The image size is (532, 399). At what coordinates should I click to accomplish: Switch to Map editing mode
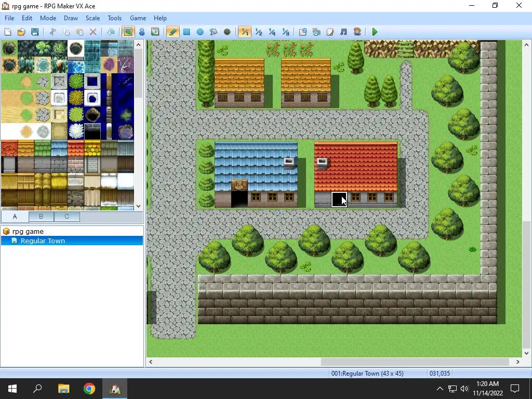128,32
